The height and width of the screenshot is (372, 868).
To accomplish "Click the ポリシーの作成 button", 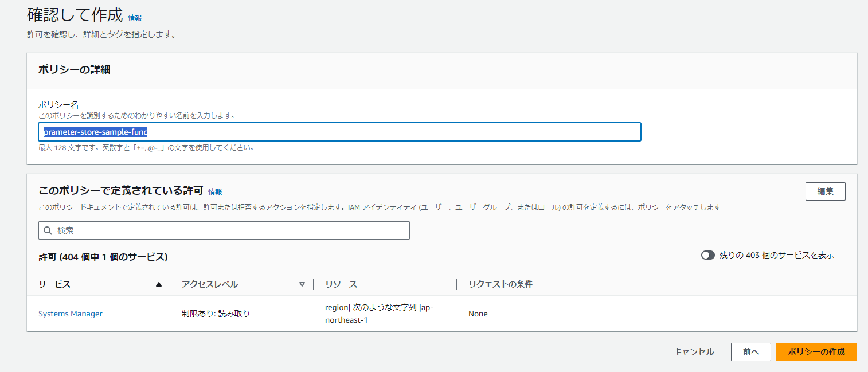I will [816, 352].
